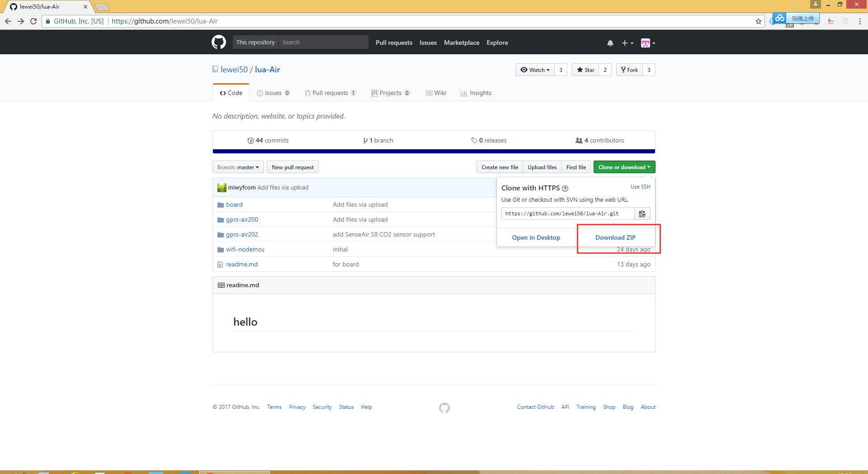Viewport: 868px width, 474px height.
Task: Open the readme.md file link in list
Action: pyautogui.click(x=242, y=264)
